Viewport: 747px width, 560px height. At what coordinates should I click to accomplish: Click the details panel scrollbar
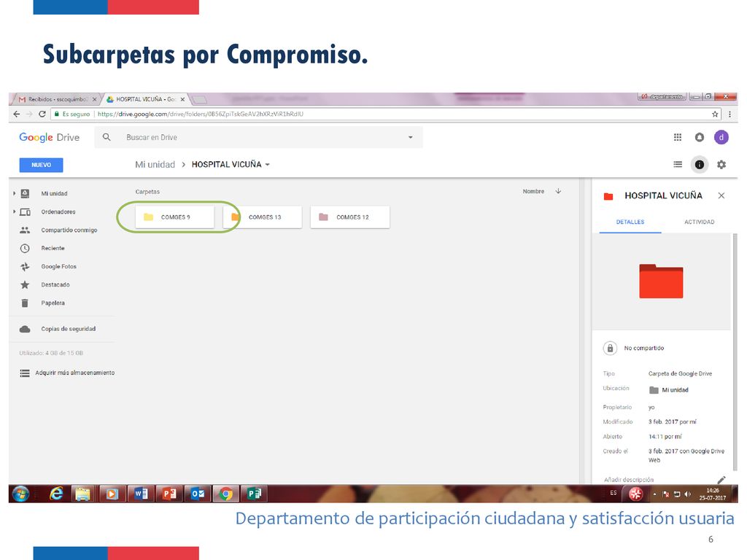pyautogui.click(x=734, y=351)
